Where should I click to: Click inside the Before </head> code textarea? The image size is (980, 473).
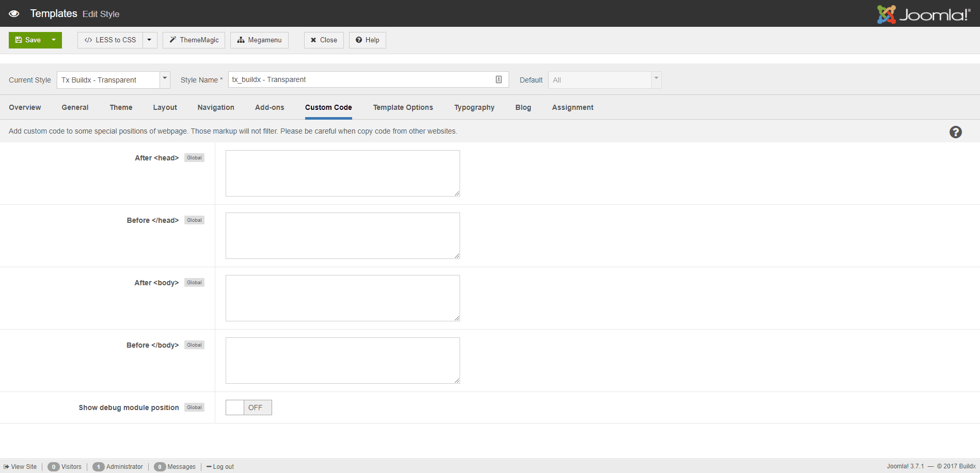point(342,235)
